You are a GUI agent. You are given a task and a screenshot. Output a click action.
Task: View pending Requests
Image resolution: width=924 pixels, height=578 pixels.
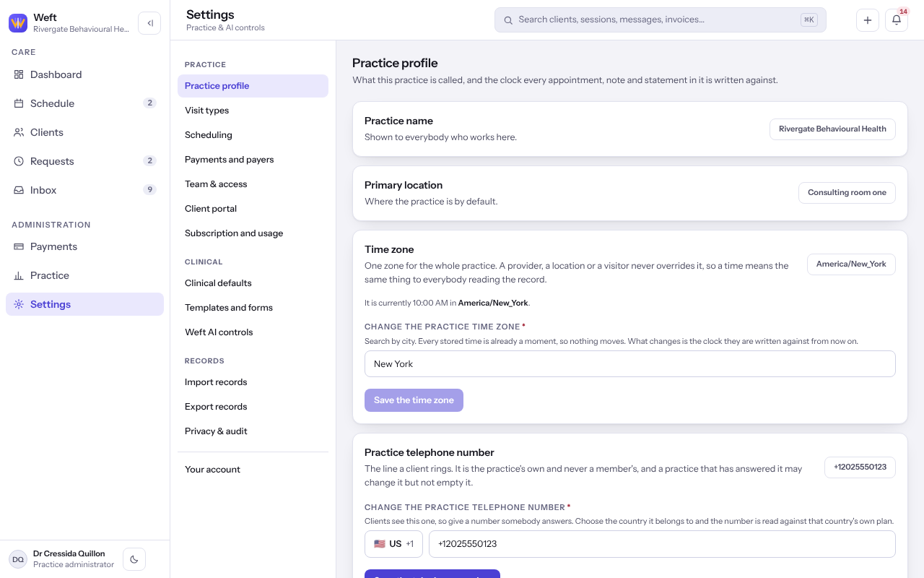point(85,161)
